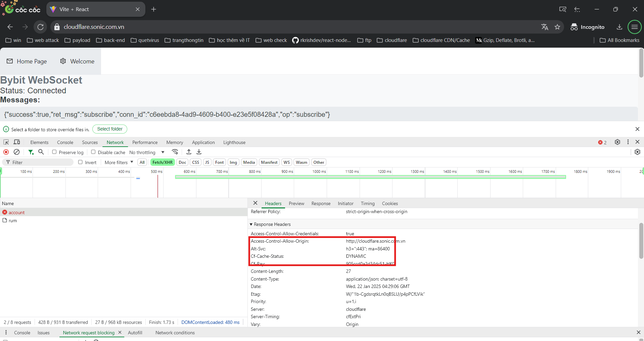Click the Filter text input field
Screen dimensions: 644x341
tap(40, 162)
